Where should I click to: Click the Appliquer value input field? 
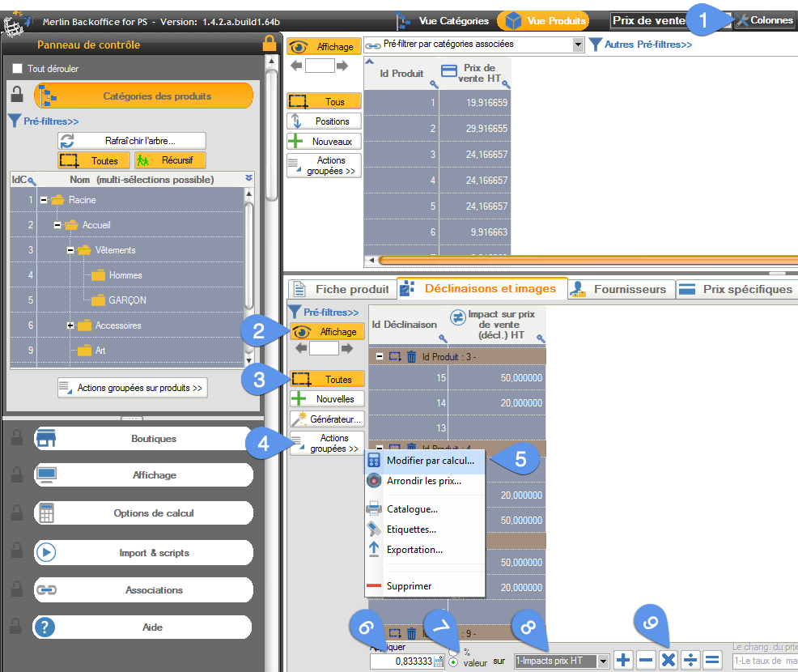pos(401,661)
